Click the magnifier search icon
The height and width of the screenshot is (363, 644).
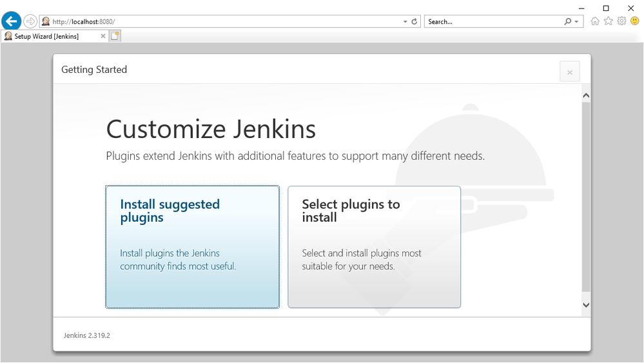(x=567, y=21)
